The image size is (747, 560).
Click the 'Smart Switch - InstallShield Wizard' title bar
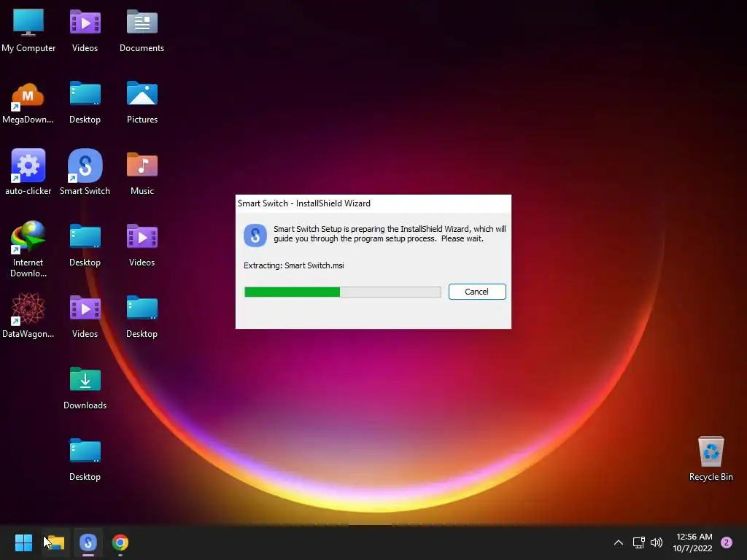[373, 203]
